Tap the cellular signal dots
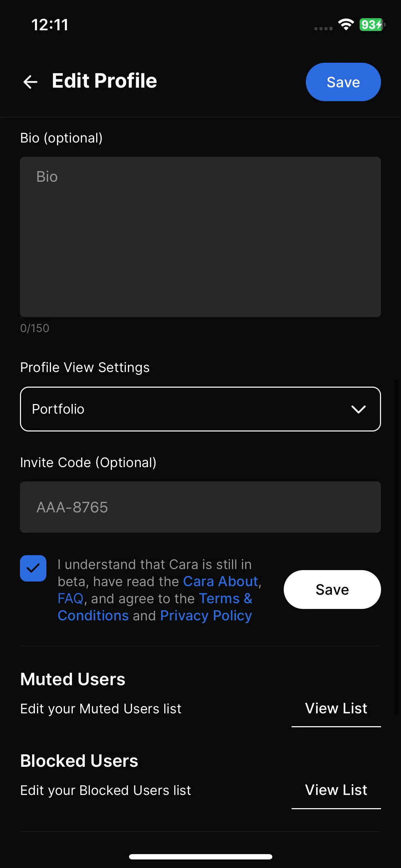This screenshot has width=401, height=868. click(x=323, y=29)
